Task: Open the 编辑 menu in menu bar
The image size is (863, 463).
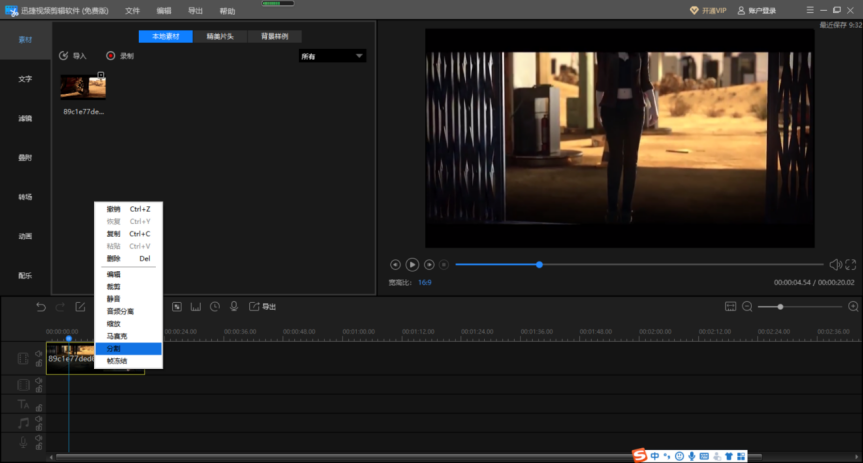Action: 163,11
